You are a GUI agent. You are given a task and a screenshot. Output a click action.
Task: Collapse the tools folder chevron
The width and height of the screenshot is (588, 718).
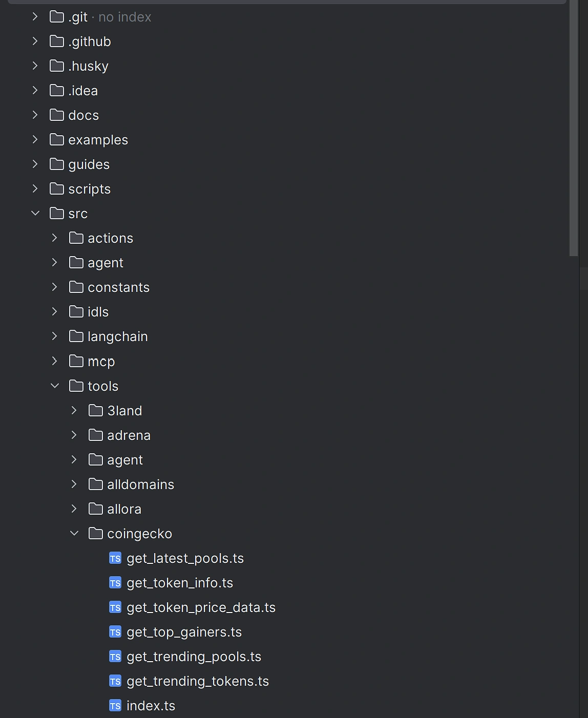55,386
